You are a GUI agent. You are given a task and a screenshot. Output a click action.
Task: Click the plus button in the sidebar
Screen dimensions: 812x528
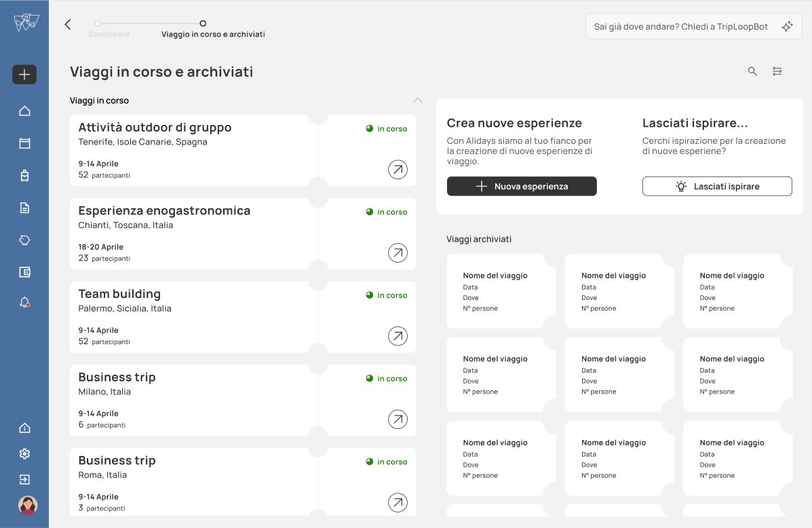tap(24, 75)
